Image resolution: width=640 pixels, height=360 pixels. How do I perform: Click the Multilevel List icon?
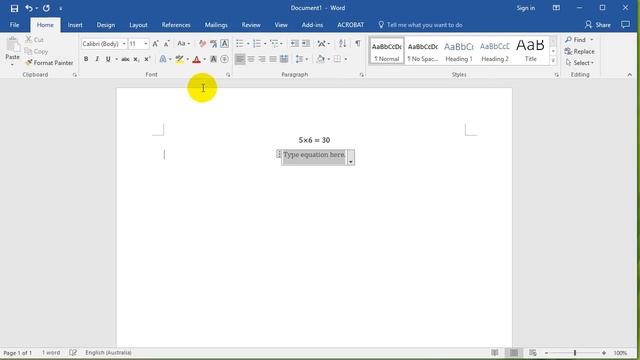pyautogui.click(x=274, y=44)
